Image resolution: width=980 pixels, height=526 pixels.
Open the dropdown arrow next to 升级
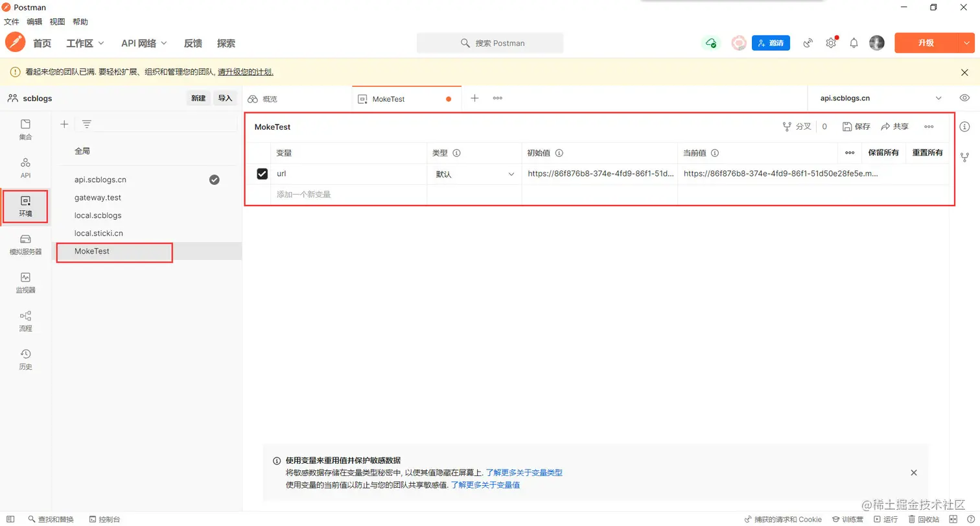point(966,43)
